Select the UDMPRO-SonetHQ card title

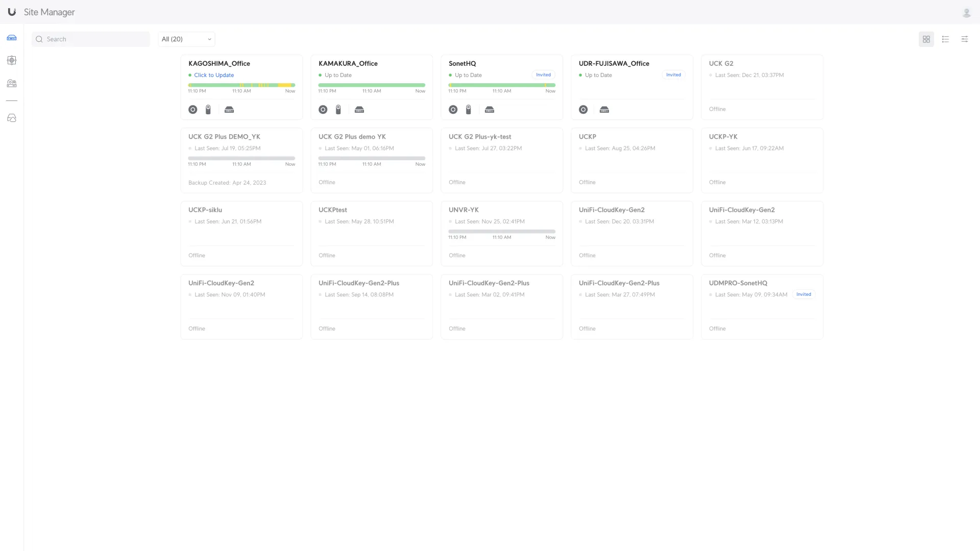(738, 283)
